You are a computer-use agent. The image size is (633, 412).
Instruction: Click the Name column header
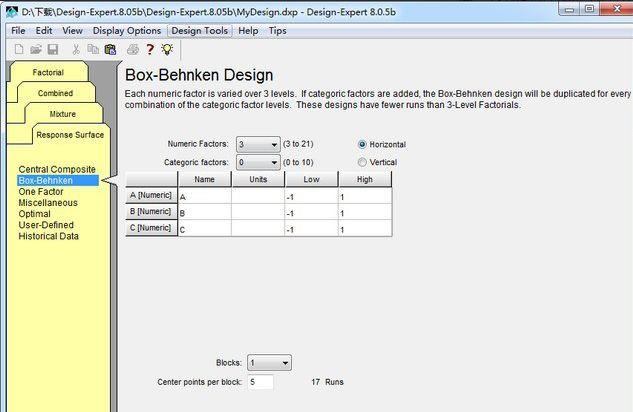(x=205, y=179)
